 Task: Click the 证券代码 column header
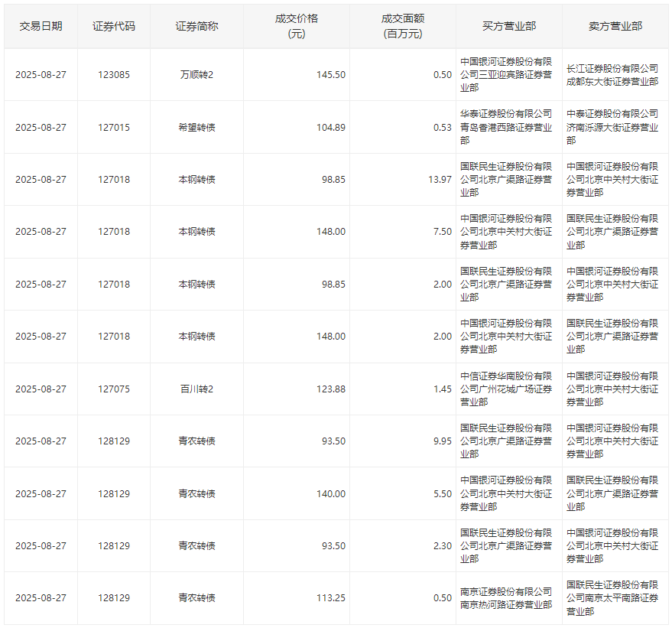point(114,26)
